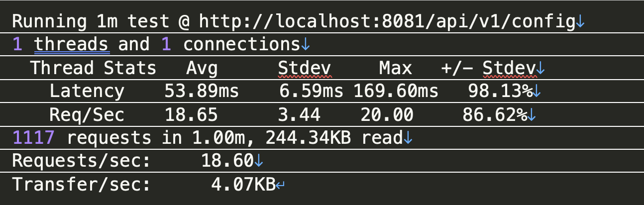Click the 20.00 max Req/Sec value
This screenshot has width=644, height=205.
(x=387, y=115)
